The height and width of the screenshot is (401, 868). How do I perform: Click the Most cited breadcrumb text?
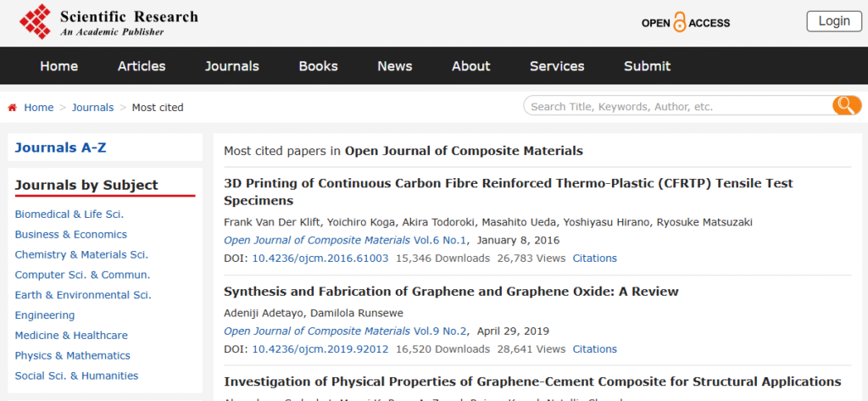pyautogui.click(x=157, y=108)
